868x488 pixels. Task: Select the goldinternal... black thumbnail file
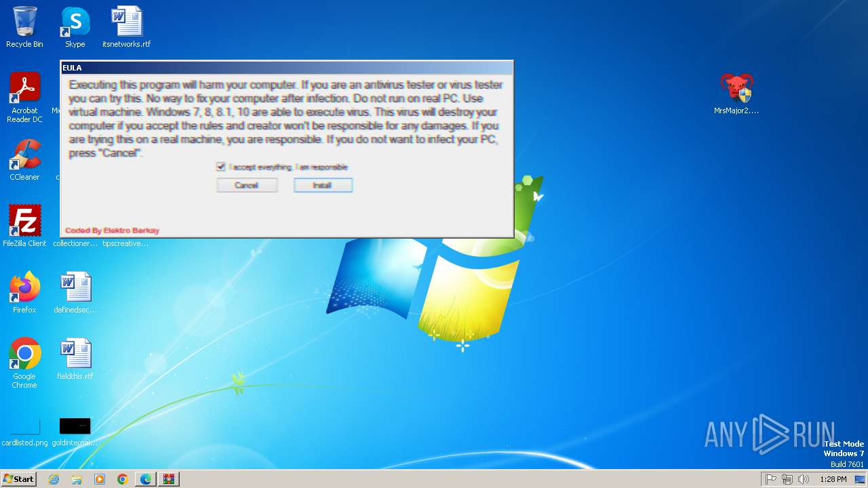75,432
